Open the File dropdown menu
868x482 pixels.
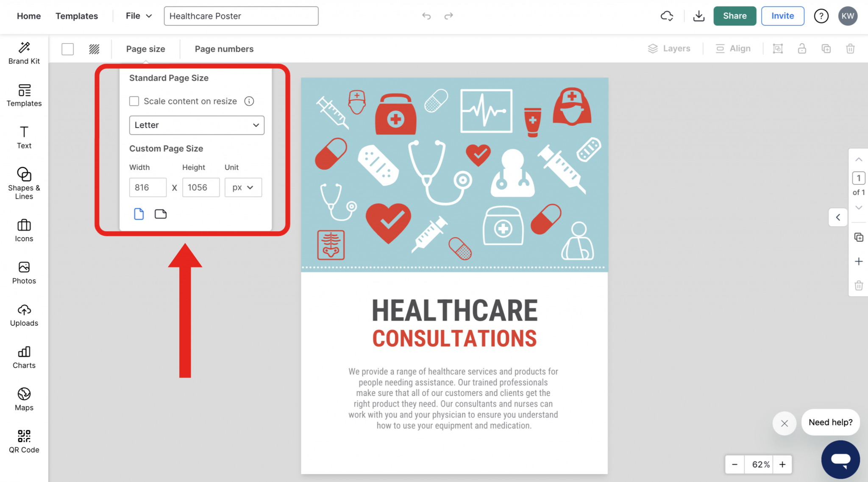coord(139,16)
